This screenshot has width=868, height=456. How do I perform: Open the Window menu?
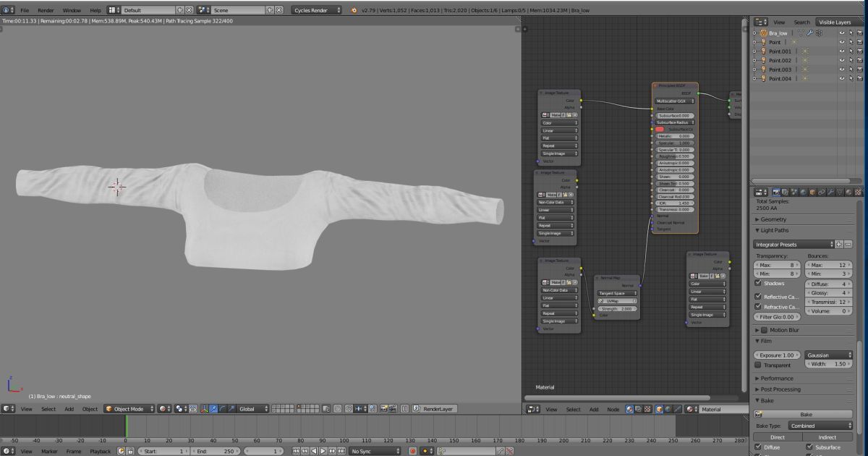[x=72, y=10]
